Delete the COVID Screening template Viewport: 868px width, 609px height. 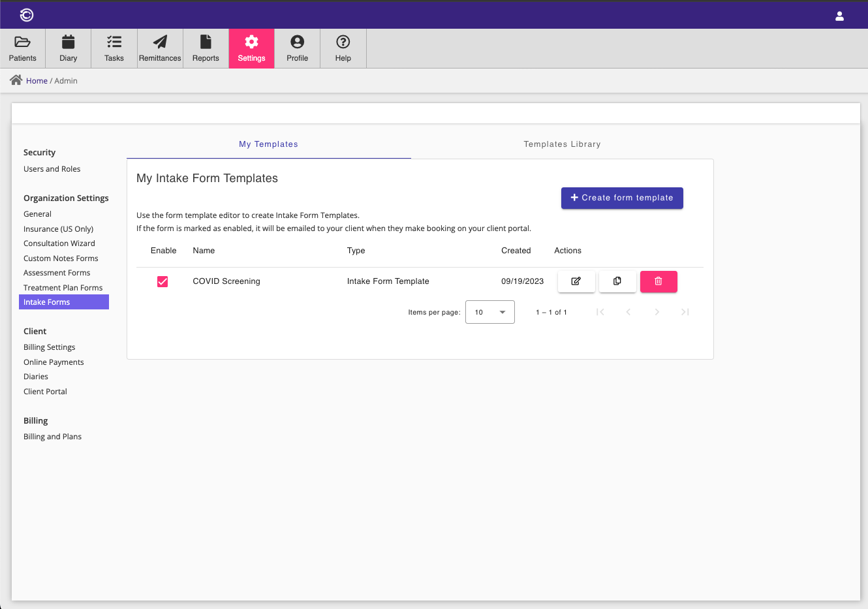659,281
